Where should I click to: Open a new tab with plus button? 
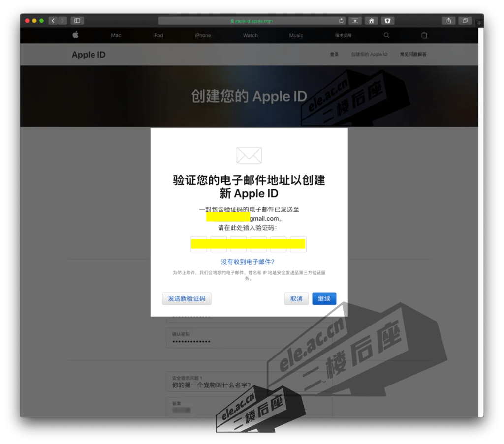coord(479,23)
